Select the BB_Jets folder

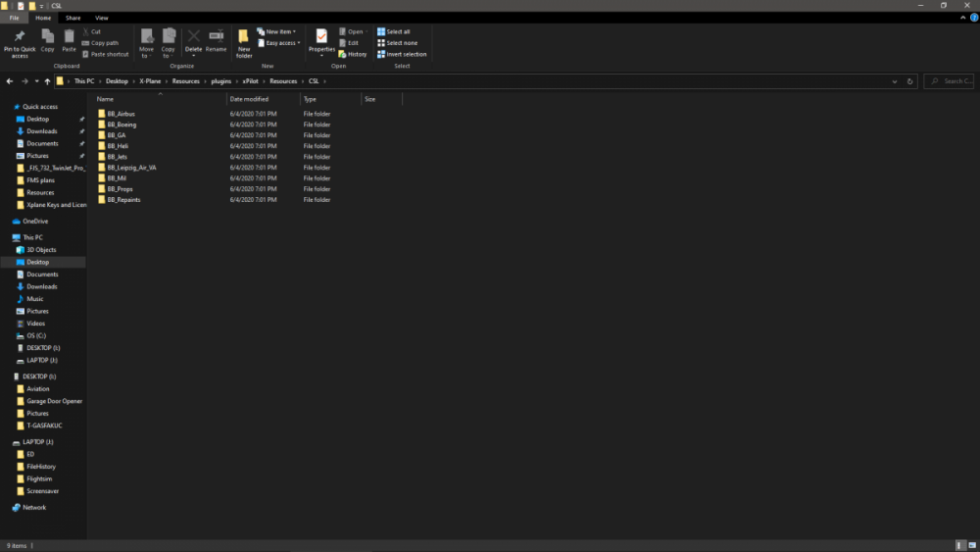point(117,157)
